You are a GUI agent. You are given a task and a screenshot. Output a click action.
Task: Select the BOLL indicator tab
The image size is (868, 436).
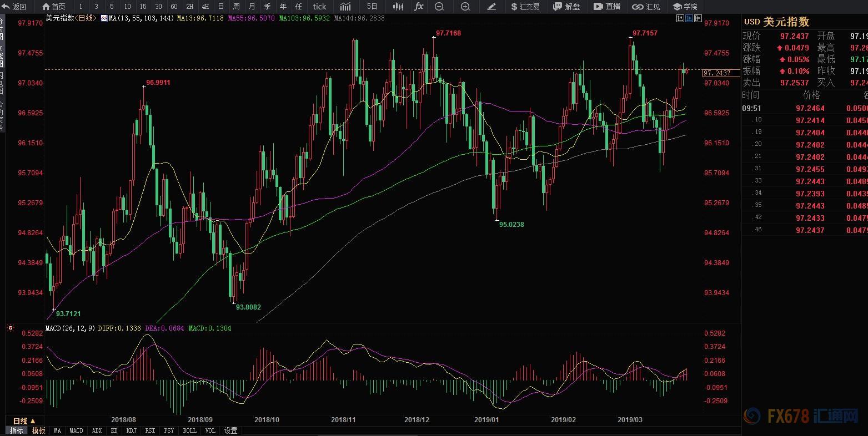(189, 430)
